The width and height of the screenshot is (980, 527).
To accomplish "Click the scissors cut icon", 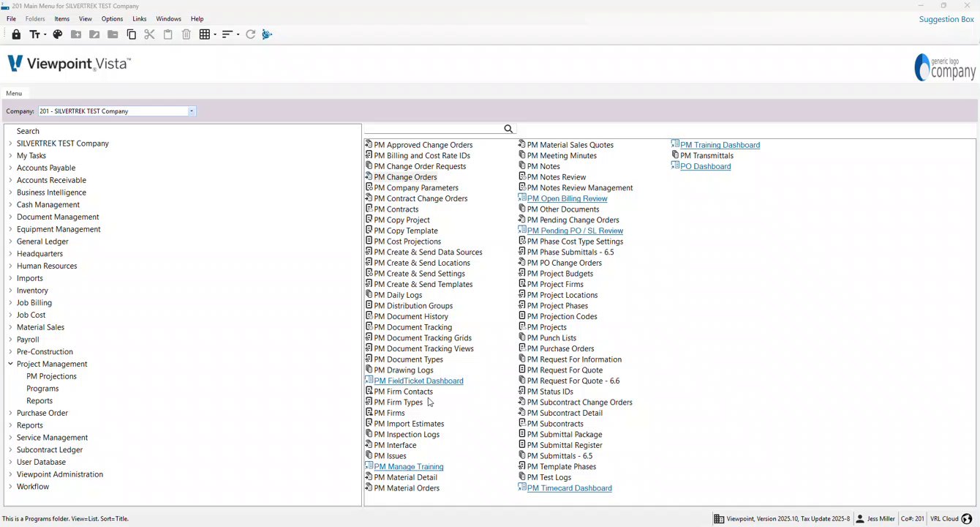I will click(x=150, y=34).
